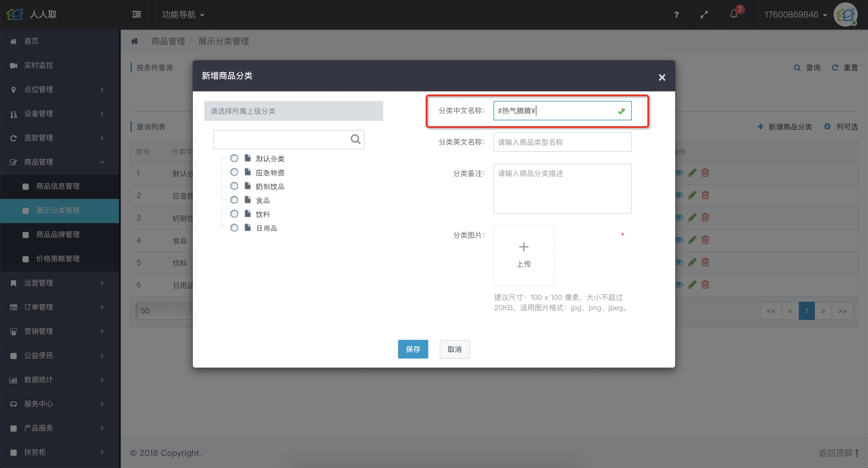This screenshot has width=868, height=468.
Task: Expand the 扶贫柜 sidebar menu
Action: [60, 452]
